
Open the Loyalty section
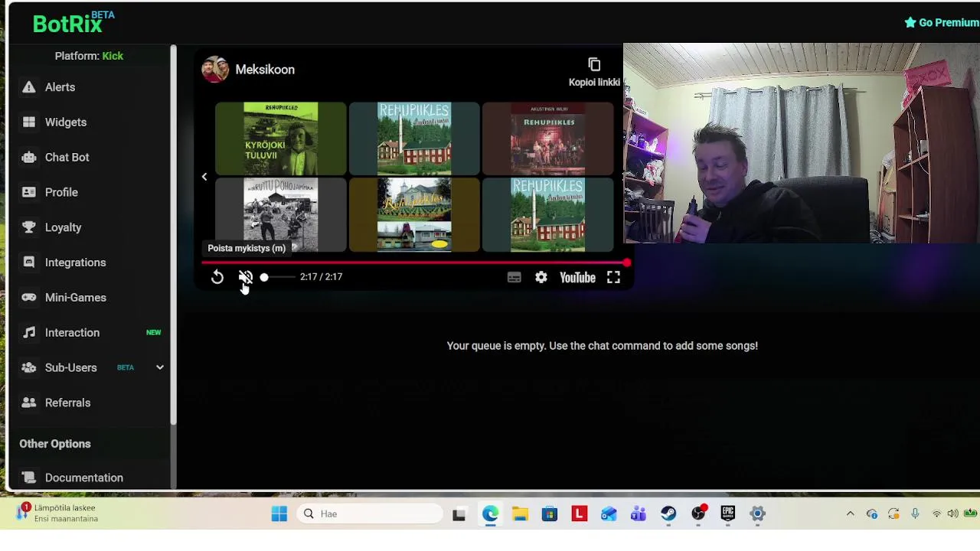(x=63, y=228)
